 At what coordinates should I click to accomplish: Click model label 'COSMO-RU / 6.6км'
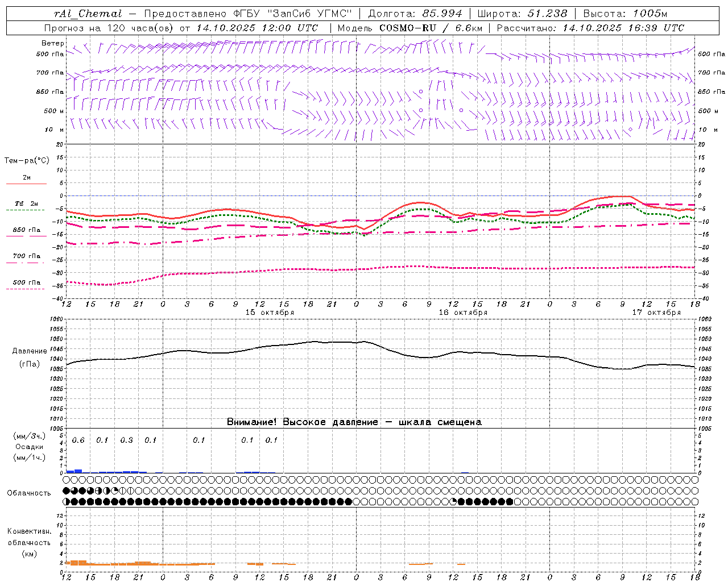(x=431, y=28)
